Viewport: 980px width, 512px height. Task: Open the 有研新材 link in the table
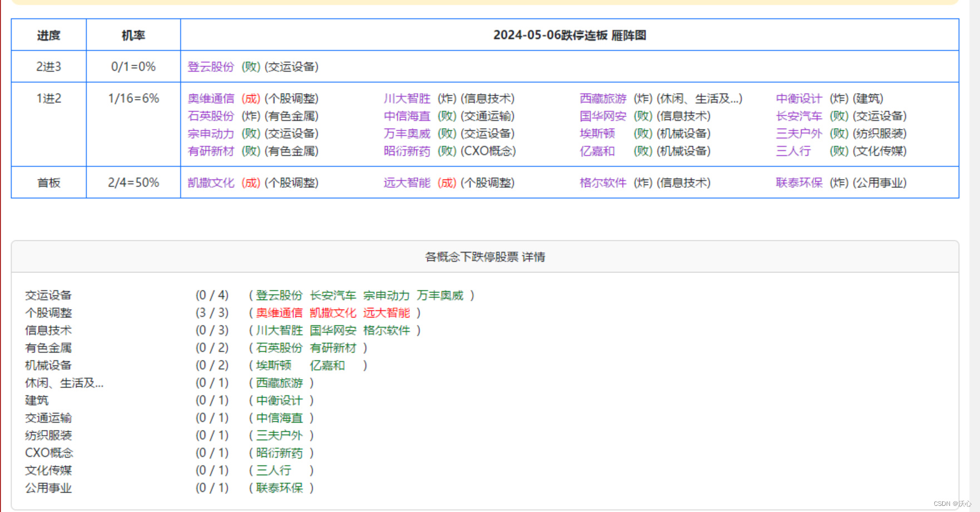211,151
